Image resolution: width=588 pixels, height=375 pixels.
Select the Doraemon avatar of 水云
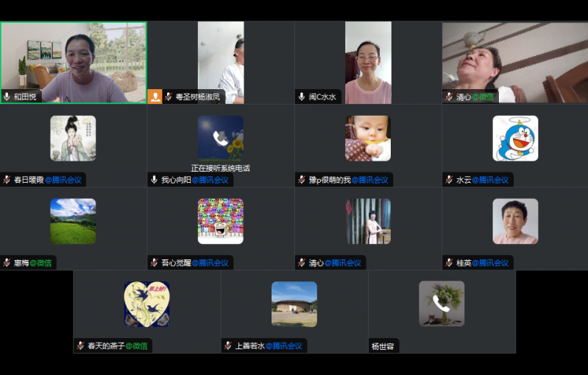click(x=515, y=139)
